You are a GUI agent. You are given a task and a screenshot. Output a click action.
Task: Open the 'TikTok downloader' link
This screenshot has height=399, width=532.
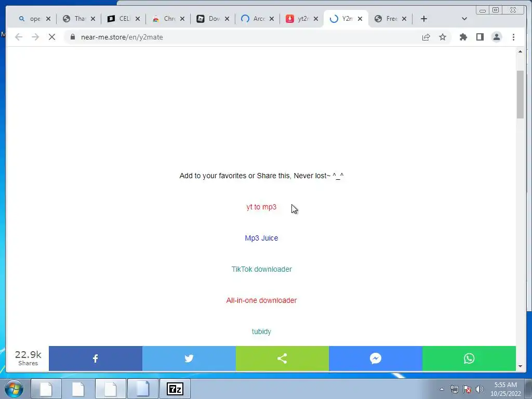[262, 269]
